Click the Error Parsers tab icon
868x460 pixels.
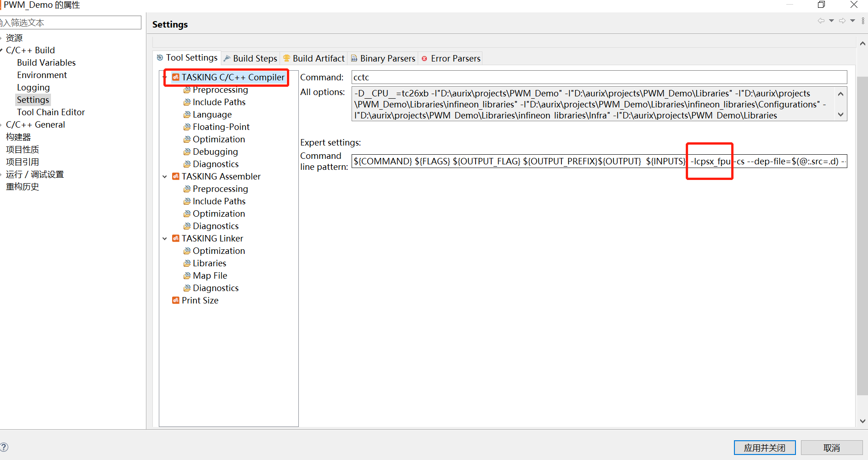click(x=425, y=58)
